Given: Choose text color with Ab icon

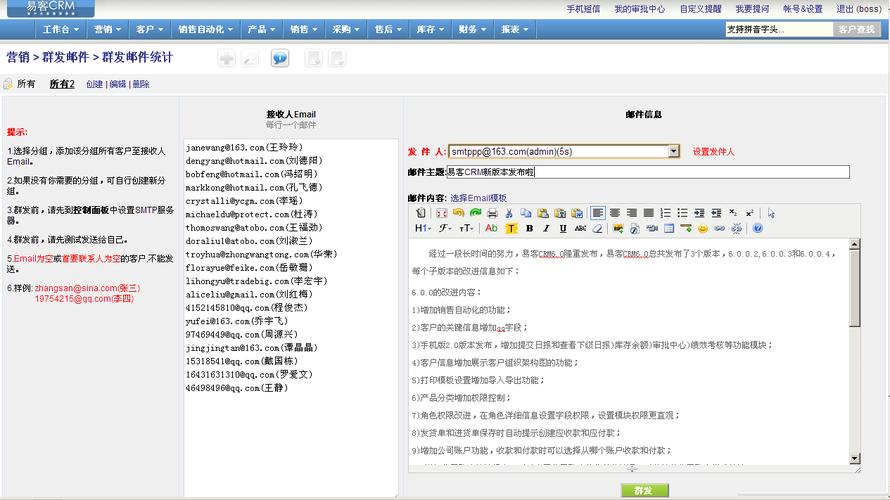Looking at the screenshot, I should tap(492, 228).
